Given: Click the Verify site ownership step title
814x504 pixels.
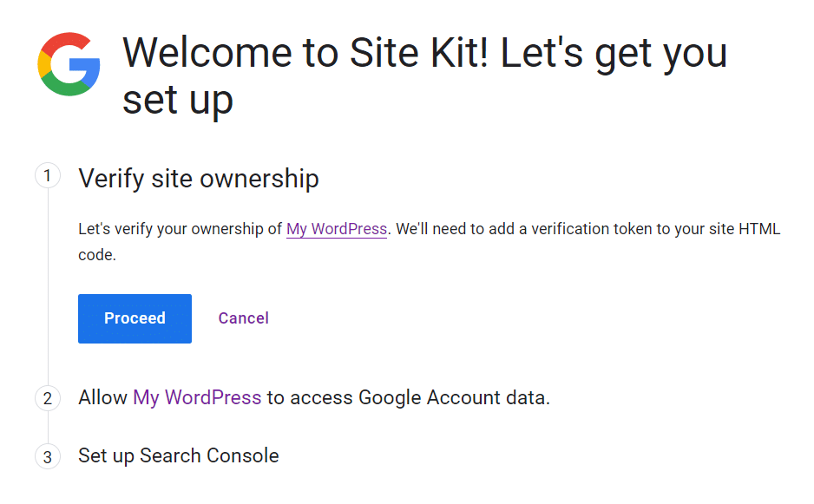Looking at the screenshot, I should point(199,179).
